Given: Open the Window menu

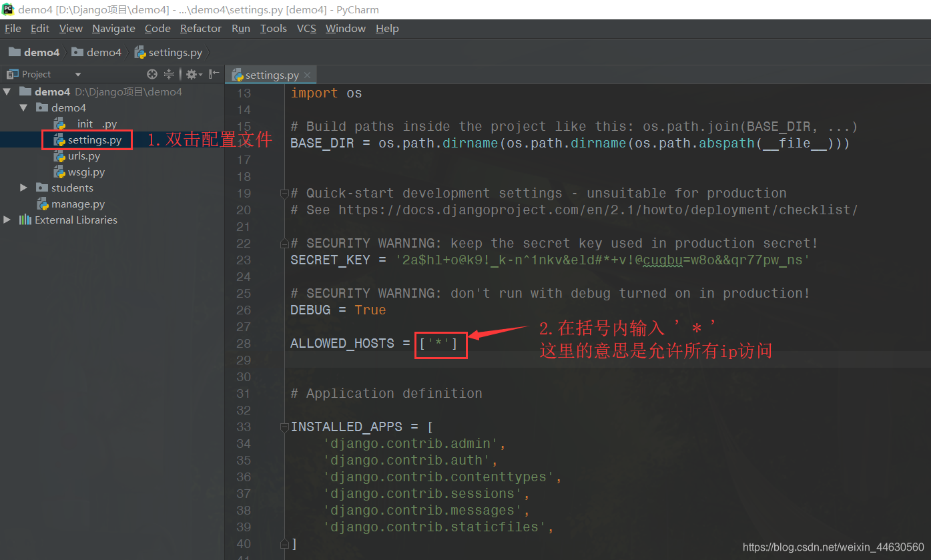Looking at the screenshot, I should [346, 28].
